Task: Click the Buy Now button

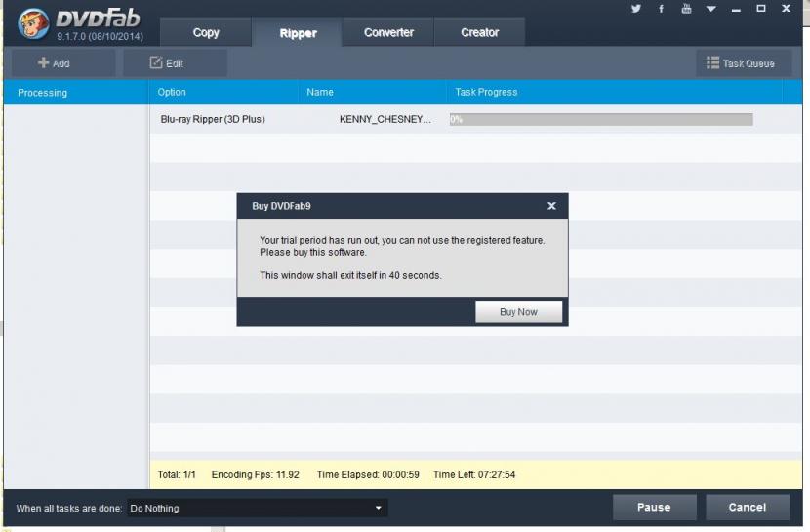Action: pyautogui.click(x=518, y=312)
